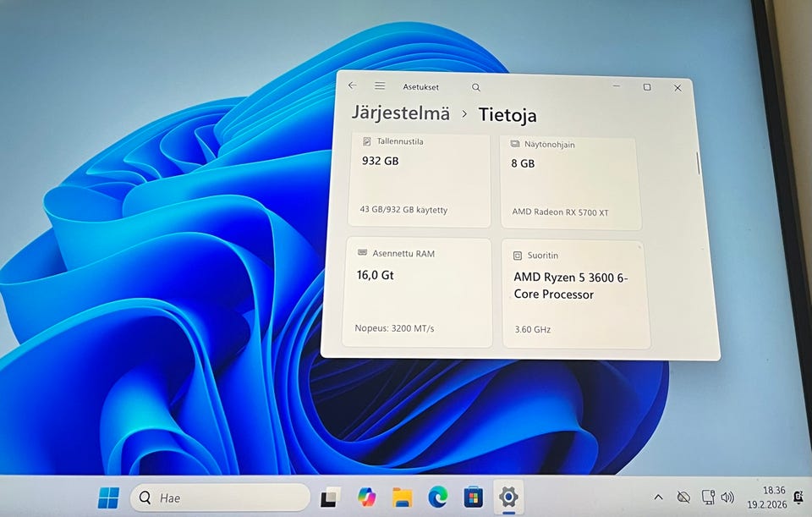Open the notification bell tray icon

[x=798, y=497]
